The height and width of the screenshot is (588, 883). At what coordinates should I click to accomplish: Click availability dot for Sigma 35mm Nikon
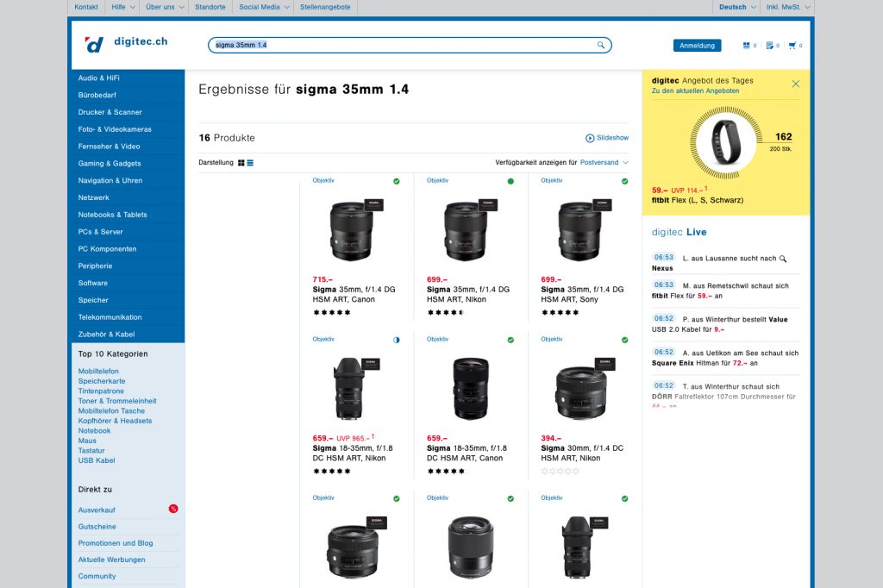pyautogui.click(x=510, y=181)
